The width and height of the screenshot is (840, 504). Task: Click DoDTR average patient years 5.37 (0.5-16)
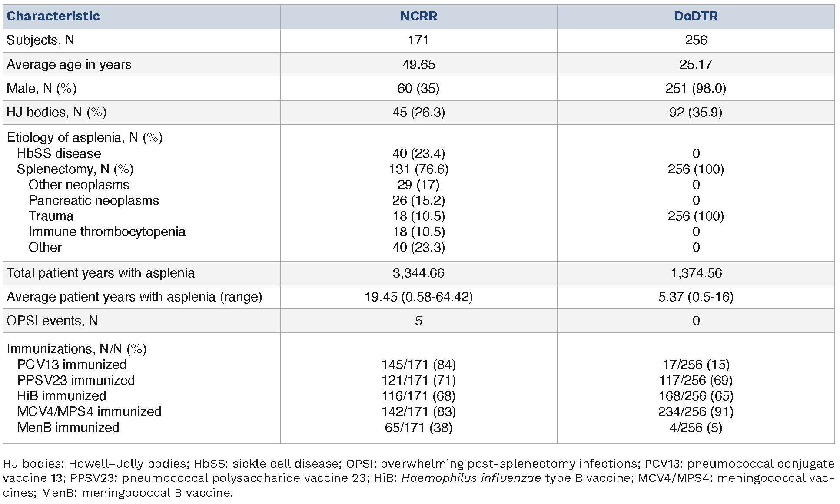[696, 297]
